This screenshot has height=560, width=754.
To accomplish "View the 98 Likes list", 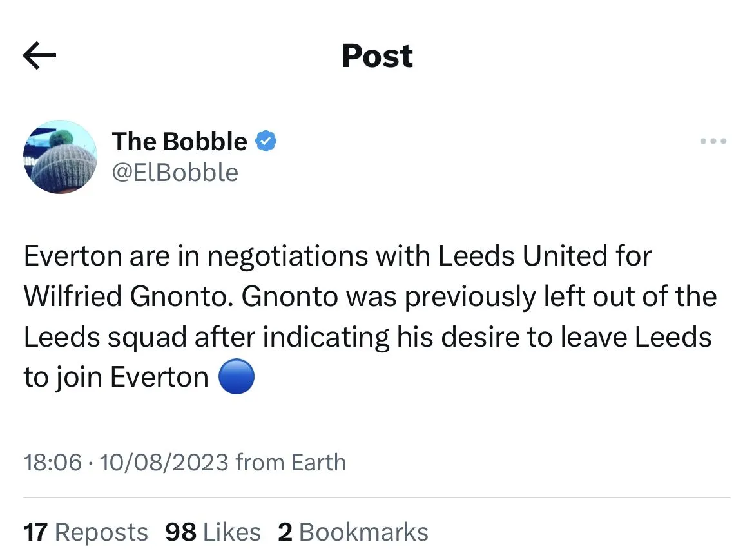I will click(x=213, y=532).
